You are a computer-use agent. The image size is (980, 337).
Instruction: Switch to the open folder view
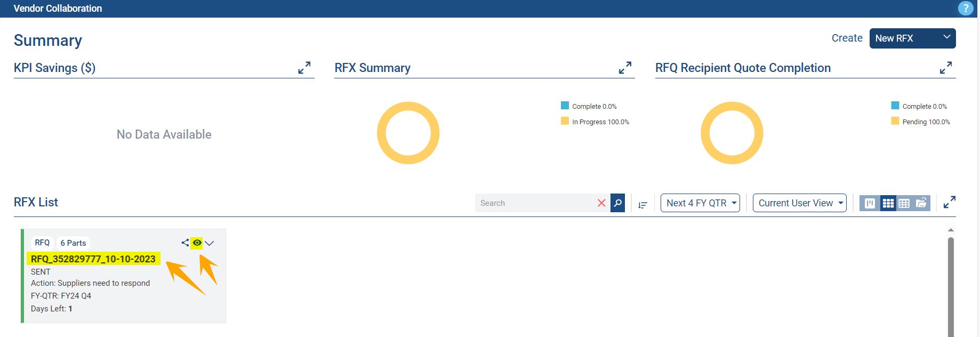tap(921, 203)
